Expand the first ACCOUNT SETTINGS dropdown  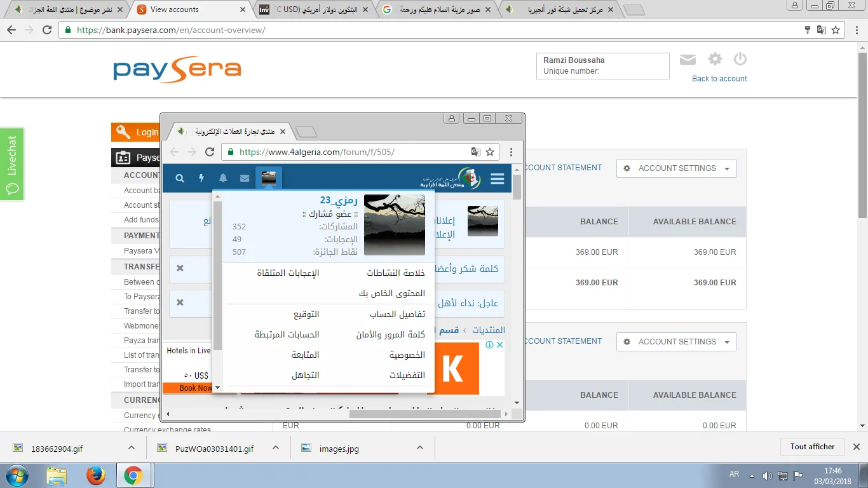point(676,168)
